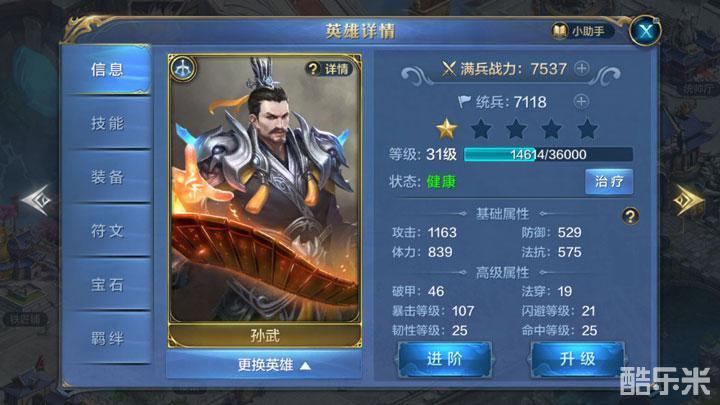The height and width of the screenshot is (405, 720).
Task: Open the 详情 details on hero portrait
Action: (x=330, y=69)
